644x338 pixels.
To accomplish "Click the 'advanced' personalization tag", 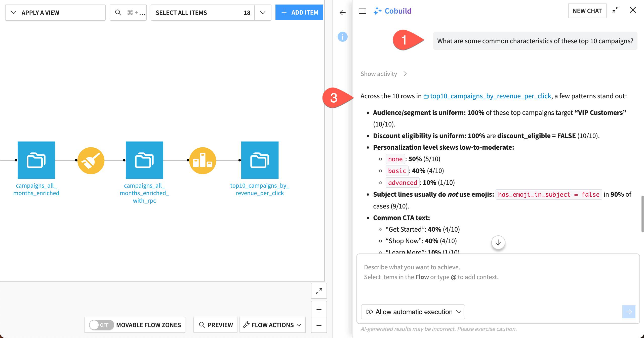I will point(403,183).
